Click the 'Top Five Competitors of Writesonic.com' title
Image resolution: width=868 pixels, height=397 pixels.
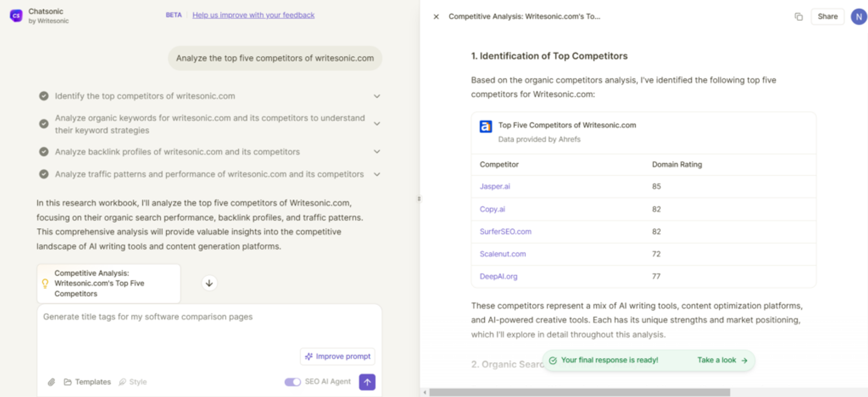(x=567, y=125)
